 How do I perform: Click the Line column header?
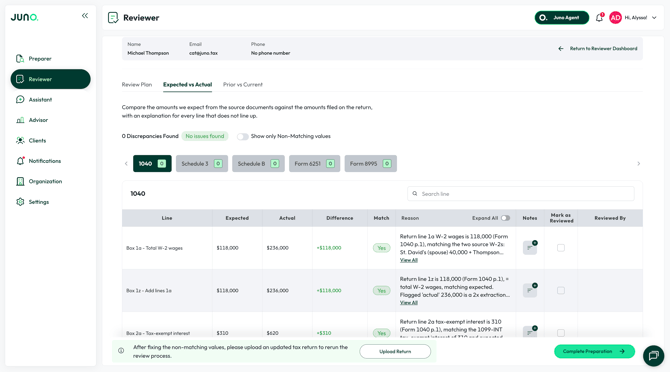[167, 218]
